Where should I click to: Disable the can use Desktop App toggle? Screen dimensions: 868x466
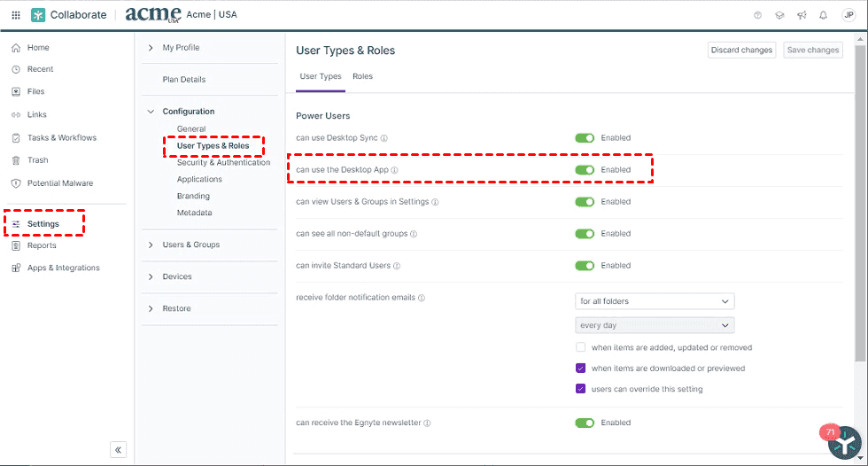coord(585,170)
